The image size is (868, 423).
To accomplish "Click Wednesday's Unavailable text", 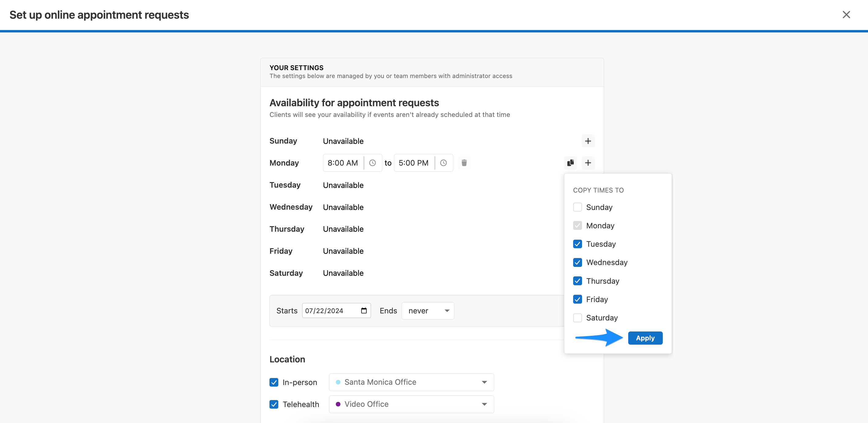I will (343, 207).
